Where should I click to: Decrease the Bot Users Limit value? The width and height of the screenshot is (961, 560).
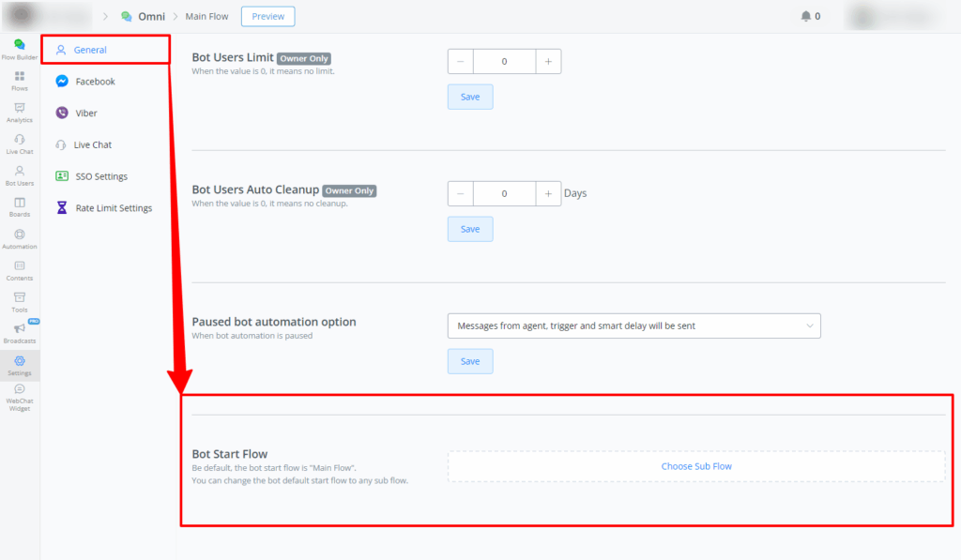click(x=461, y=61)
